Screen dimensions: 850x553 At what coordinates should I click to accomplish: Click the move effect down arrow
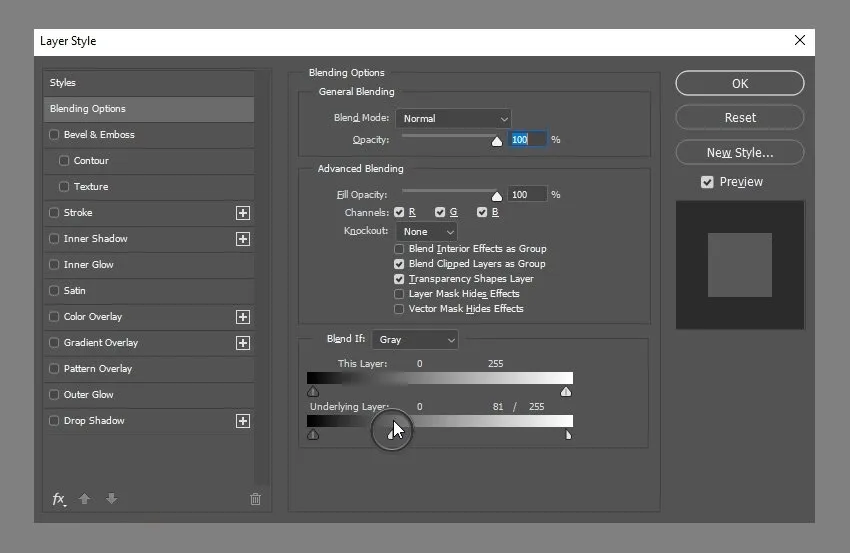coord(111,499)
